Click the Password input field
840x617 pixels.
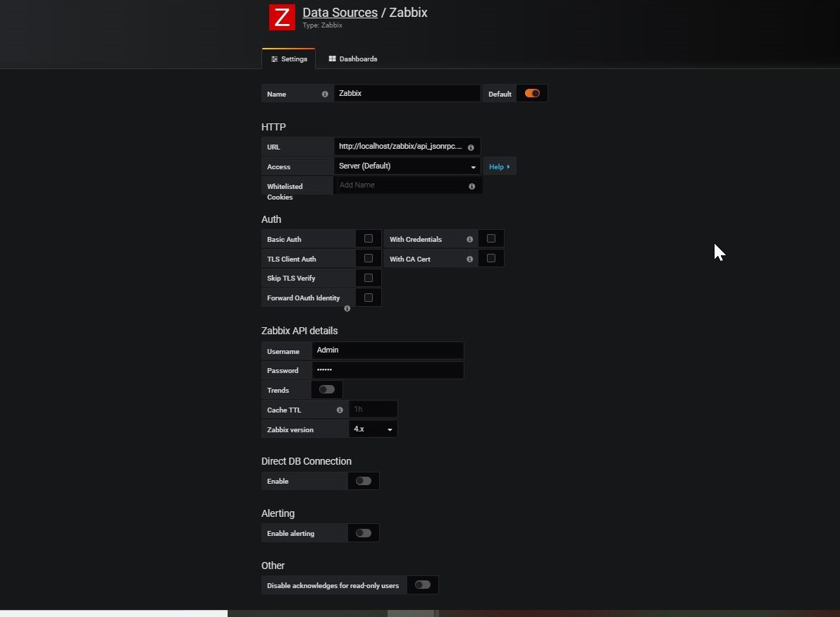[388, 370]
